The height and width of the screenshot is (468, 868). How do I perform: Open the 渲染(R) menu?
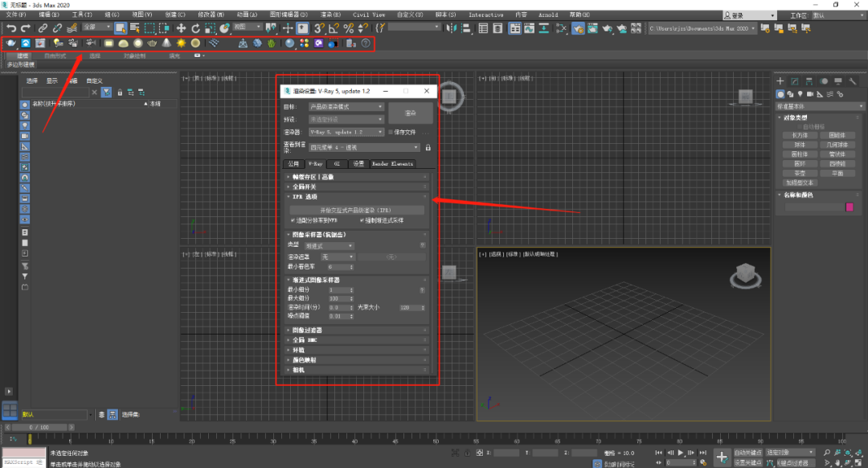pyautogui.click(x=330, y=15)
